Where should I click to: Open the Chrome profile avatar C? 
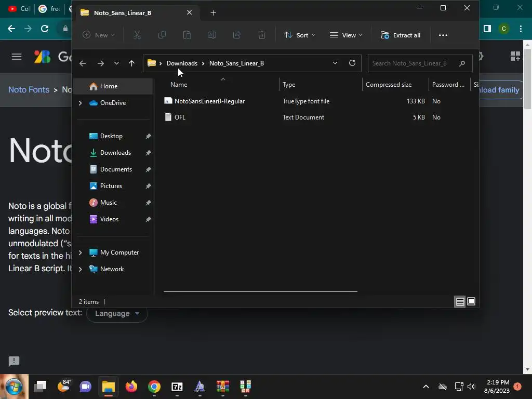pos(504,29)
